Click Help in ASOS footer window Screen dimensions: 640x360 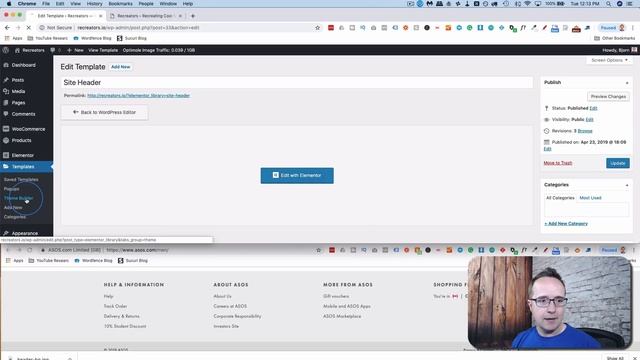point(109,296)
